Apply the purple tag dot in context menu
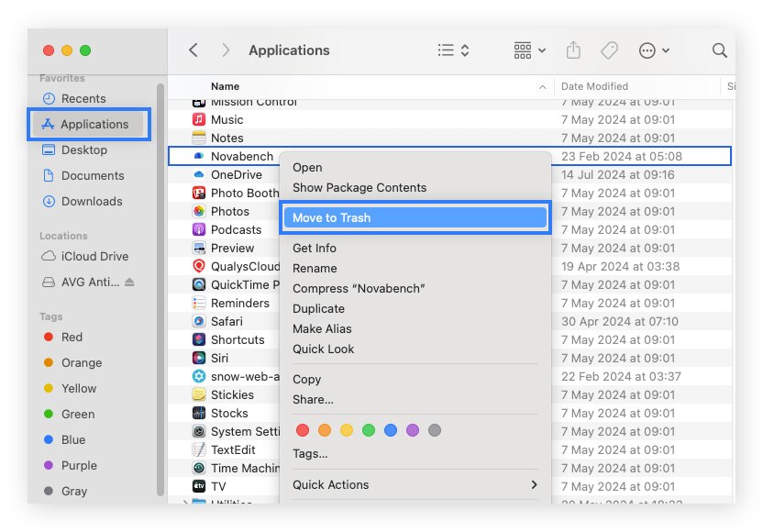The image size is (763, 532). click(x=412, y=430)
